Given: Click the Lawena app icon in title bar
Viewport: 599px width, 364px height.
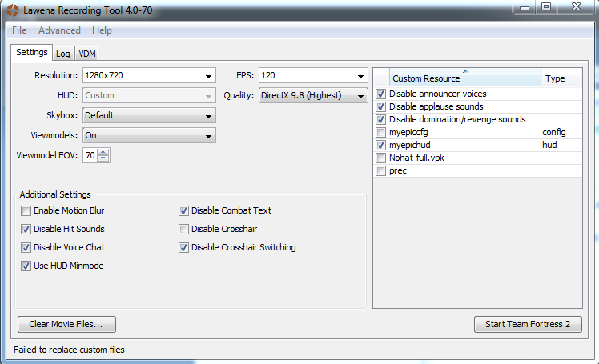Looking at the screenshot, I should tap(12, 10).
